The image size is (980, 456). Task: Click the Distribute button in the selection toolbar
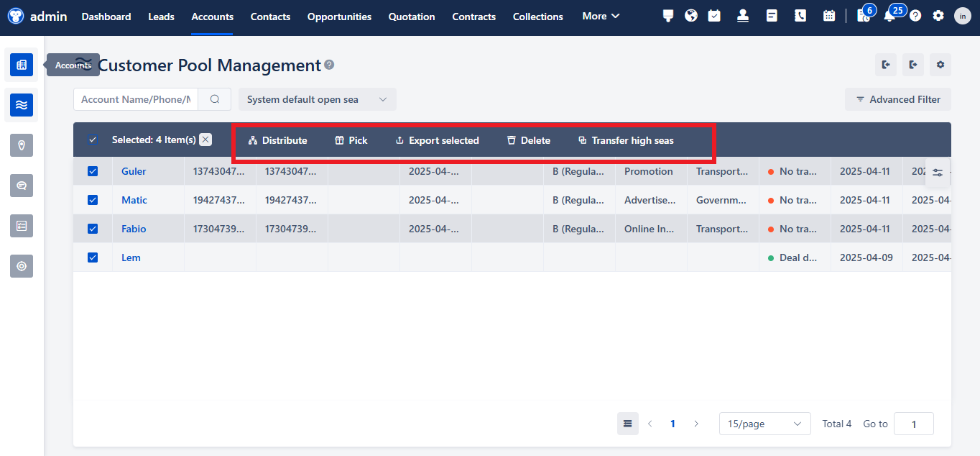click(x=277, y=140)
